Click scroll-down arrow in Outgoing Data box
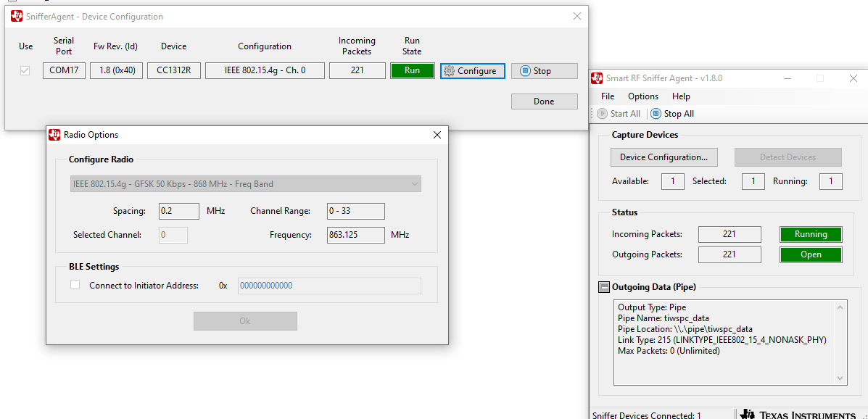 [x=840, y=378]
